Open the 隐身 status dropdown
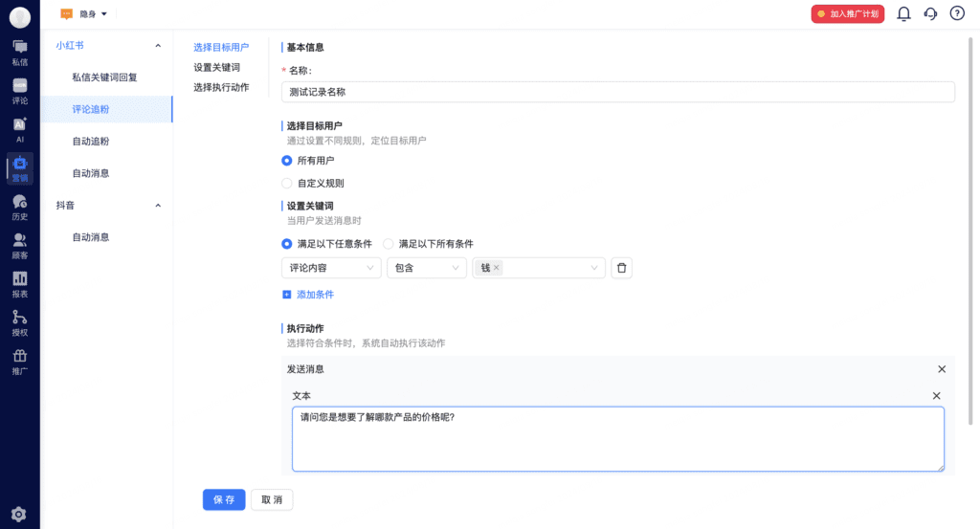This screenshot has height=529, width=980. 93,13
